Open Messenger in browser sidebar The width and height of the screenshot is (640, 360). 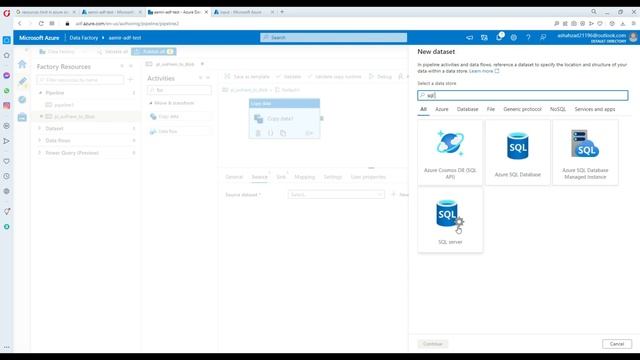click(x=7, y=76)
